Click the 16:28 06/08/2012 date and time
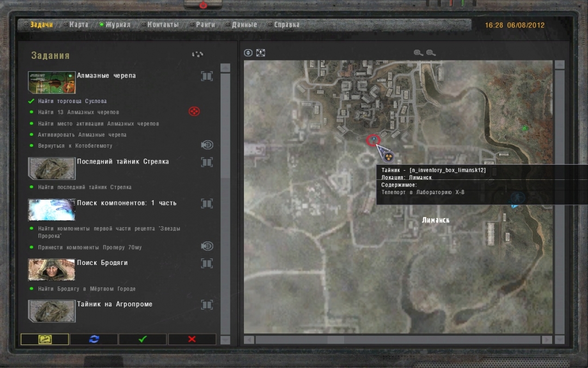588x368 pixels. [514, 25]
